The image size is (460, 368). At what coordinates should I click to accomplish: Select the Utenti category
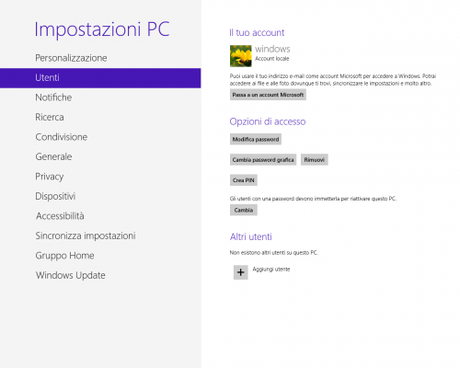100,78
